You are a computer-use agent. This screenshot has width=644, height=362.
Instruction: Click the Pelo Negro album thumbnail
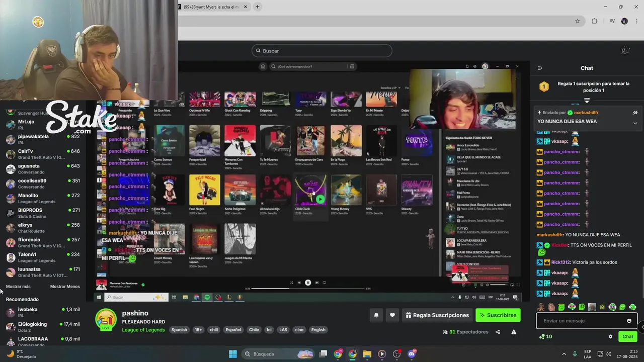tap(205, 190)
